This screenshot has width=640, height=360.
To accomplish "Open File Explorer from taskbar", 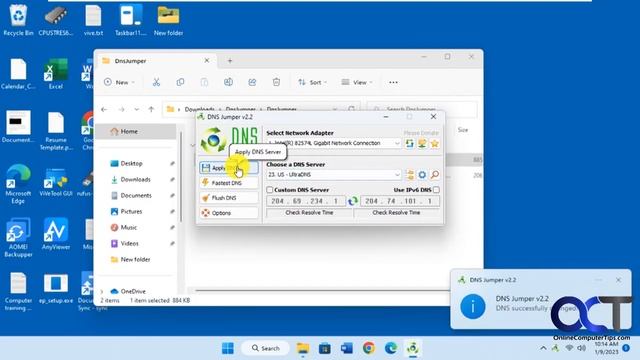I will 303,348.
